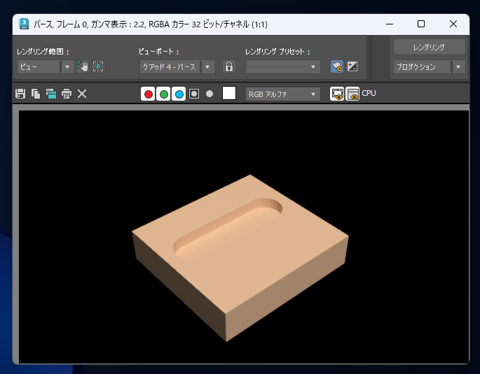Toggle the UI display icon beside CPU

click(353, 94)
